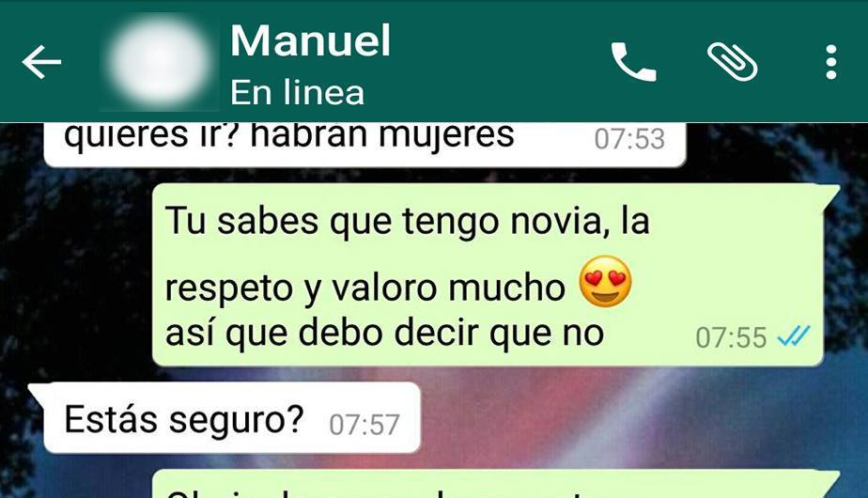Open the three-dot more options menu
868x498 pixels.
831,62
